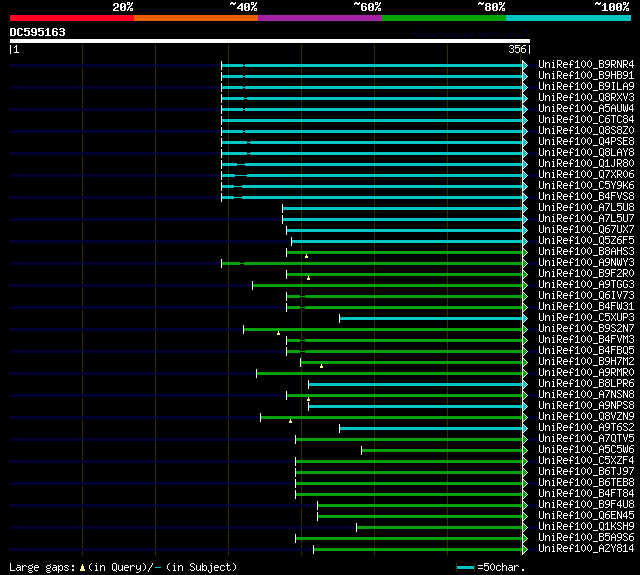Click the UniRef100_C5XZF4 label
Viewport: 640px width, 575px height.
tap(586, 461)
